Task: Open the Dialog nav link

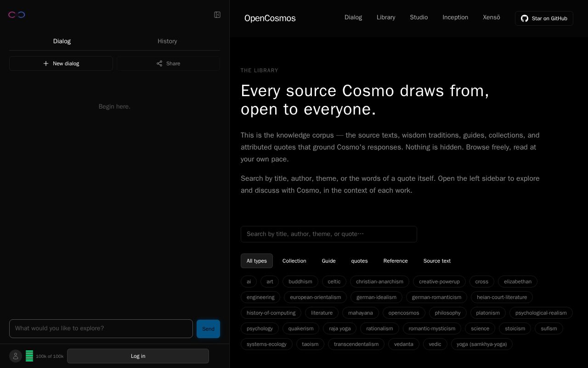Action: (x=353, y=17)
